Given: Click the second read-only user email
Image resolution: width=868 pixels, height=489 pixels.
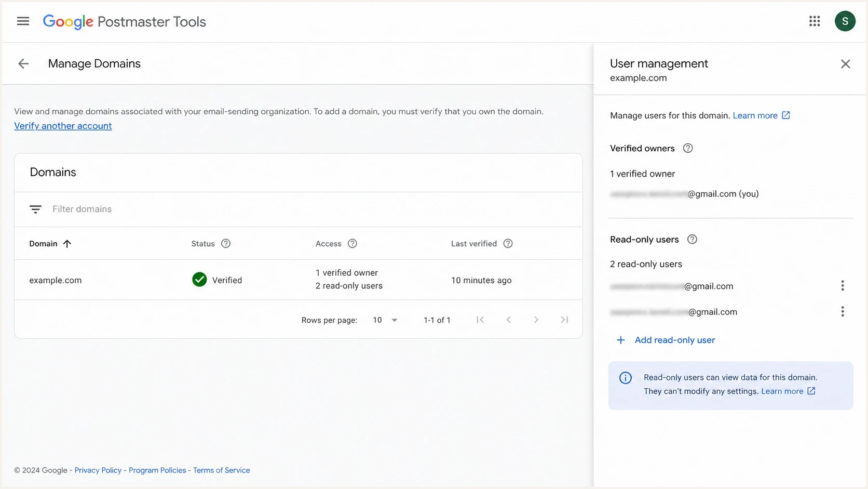Looking at the screenshot, I should coord(673,312).
